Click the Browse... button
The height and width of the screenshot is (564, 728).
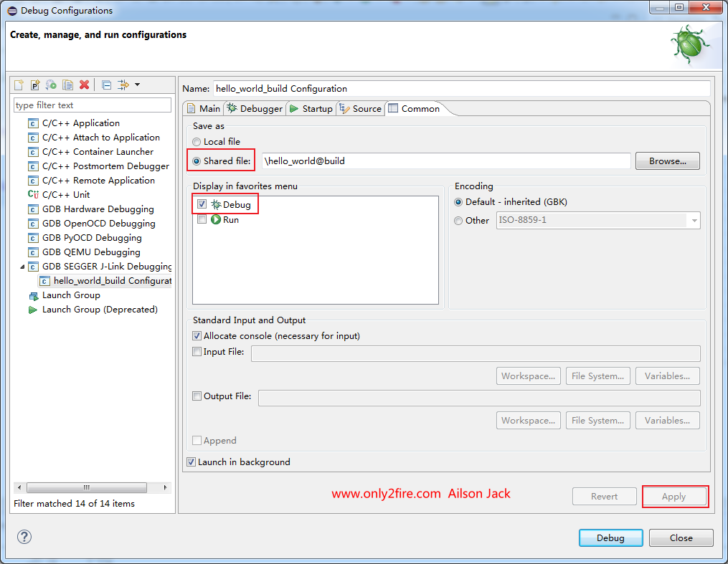tap(667, 161)
